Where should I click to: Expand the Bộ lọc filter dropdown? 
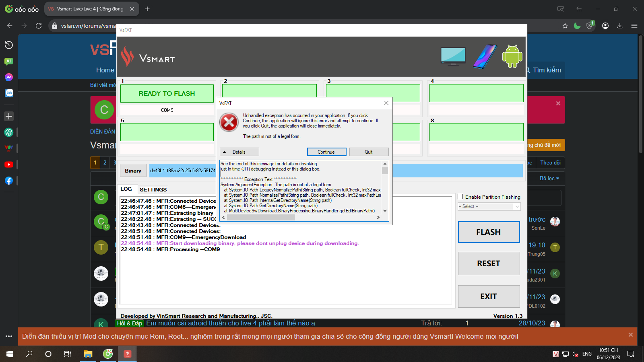pyautogui.click(x=549, y=178)
